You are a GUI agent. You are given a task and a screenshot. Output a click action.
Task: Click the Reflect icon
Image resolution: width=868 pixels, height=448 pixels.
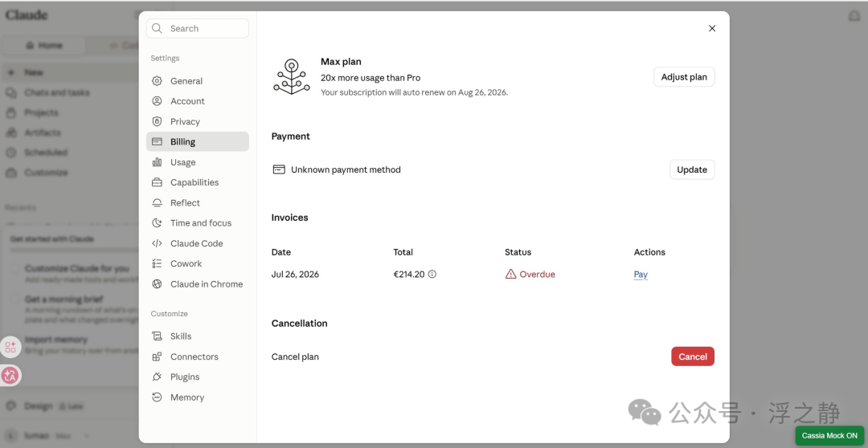158,203
